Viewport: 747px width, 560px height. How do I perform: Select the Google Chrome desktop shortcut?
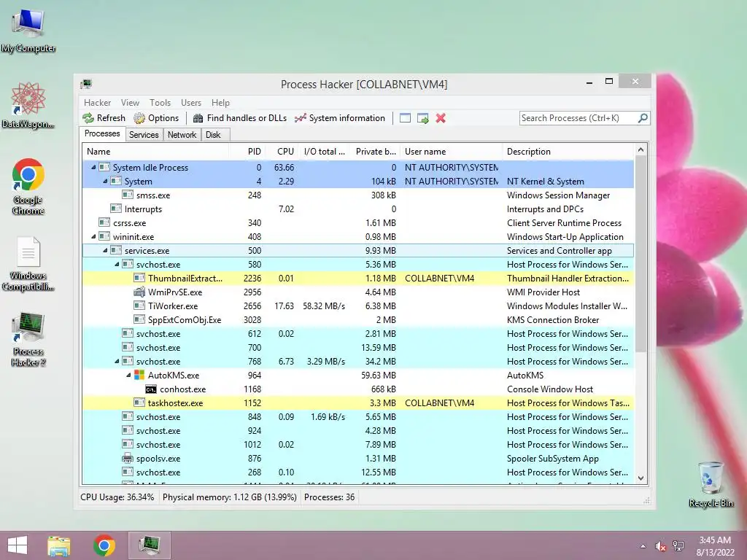(x=28, y=187)
